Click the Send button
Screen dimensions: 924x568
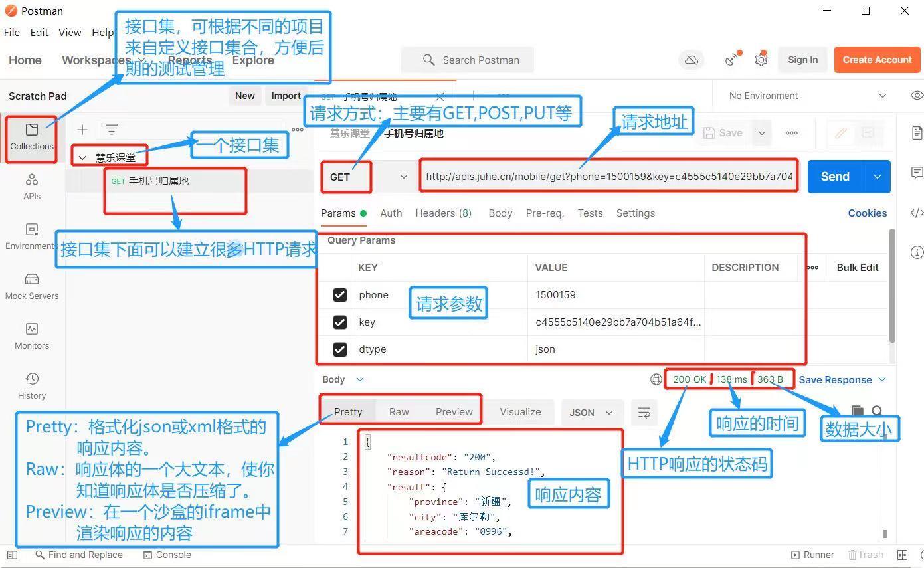coord(834,177)
